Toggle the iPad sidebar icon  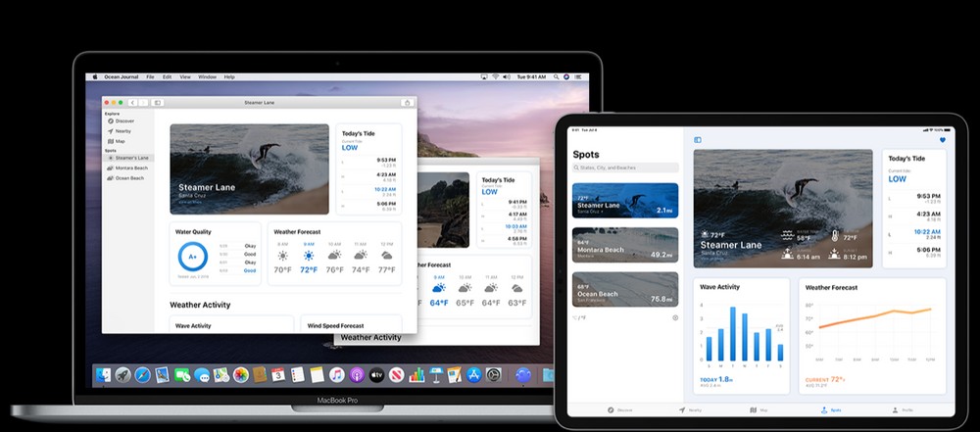[698, 140]
